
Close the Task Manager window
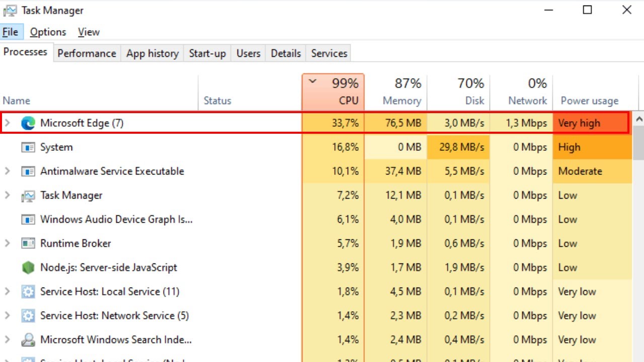coord(626,10)
